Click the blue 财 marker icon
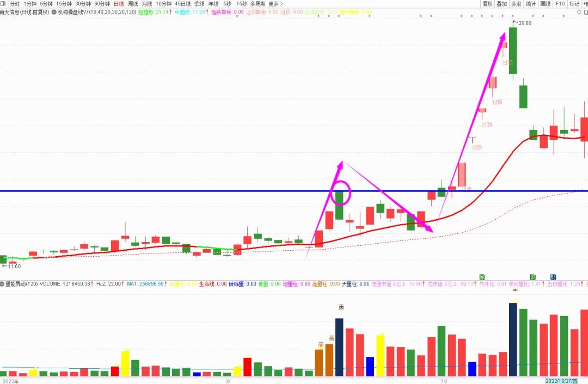 (553, 277)
